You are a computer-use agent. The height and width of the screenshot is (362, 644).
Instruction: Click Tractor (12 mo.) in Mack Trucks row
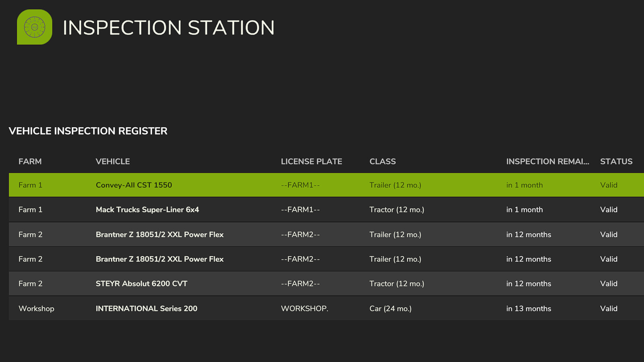click(x=397, y=210)
